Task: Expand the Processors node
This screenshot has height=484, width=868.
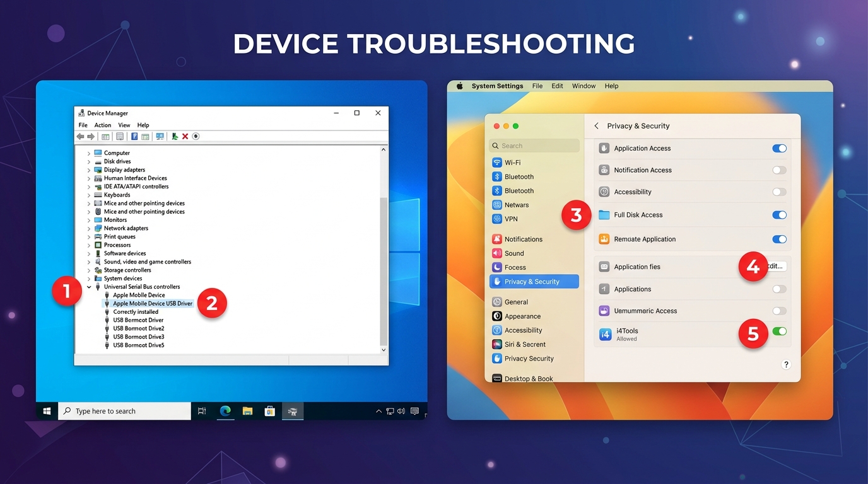Action: click(89, 245)
